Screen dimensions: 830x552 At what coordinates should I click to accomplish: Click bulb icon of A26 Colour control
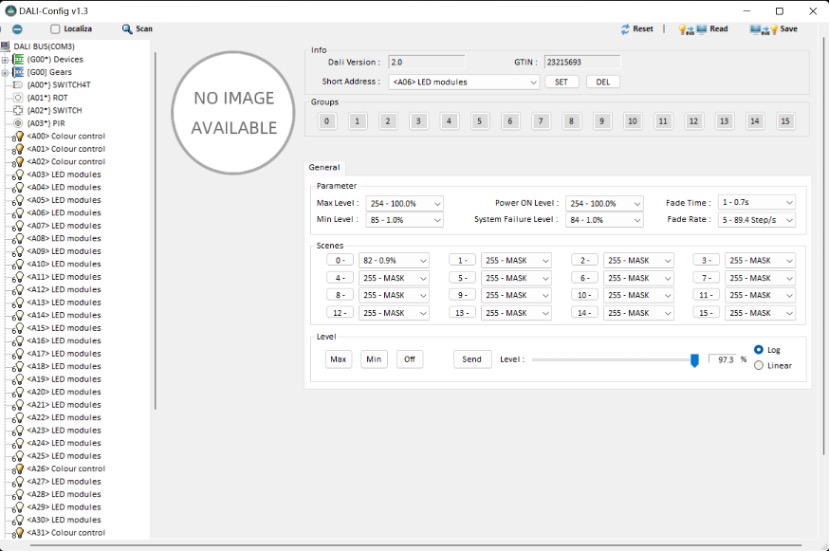click(19, 469)
